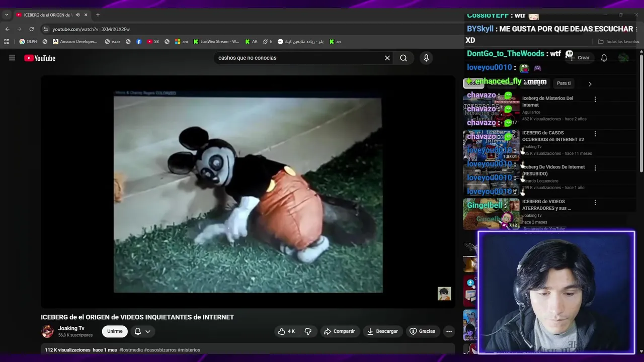Click channel watermark in player corner
Viewport: 644px width, 362px height.
click(x=444, y=294)
